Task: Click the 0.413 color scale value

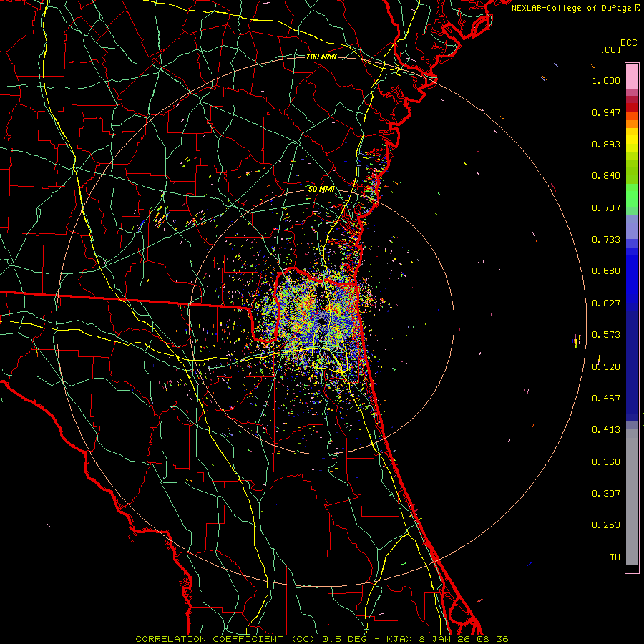Action: pyautogui.click(x=606, y=430)
